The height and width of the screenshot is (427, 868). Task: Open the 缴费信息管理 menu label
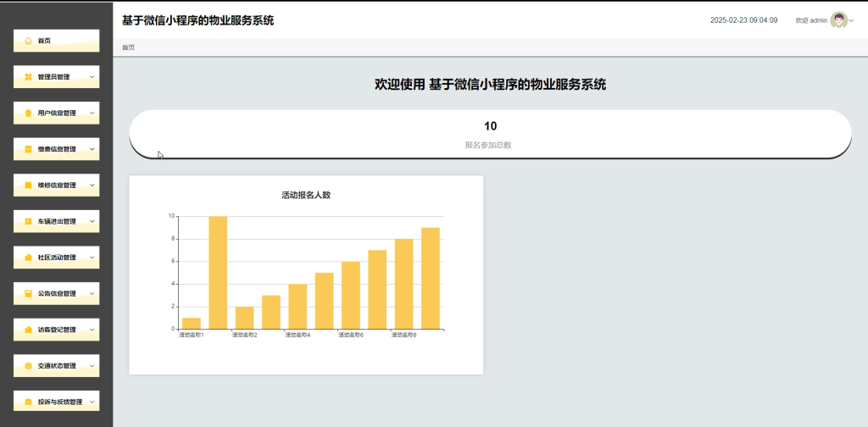[x=57, y=149]
